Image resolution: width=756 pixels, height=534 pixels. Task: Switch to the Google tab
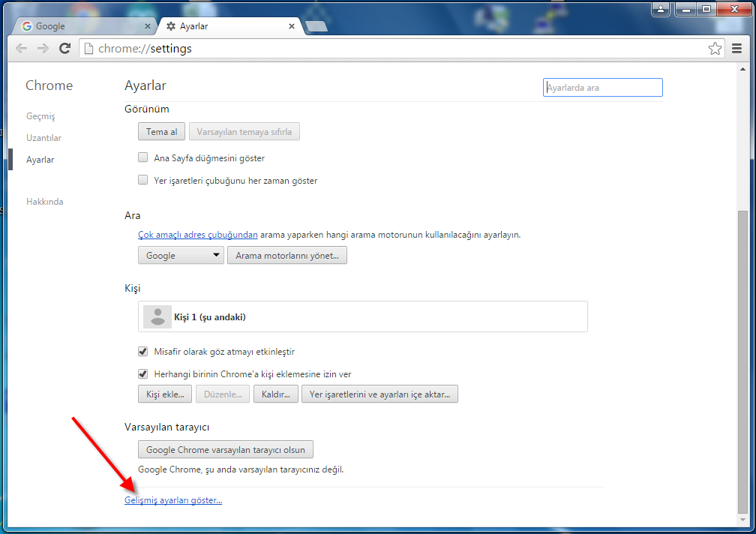tap(83, 26)
